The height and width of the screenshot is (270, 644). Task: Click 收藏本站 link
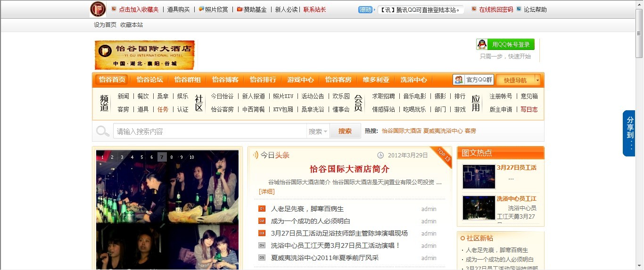pos(132,25)
